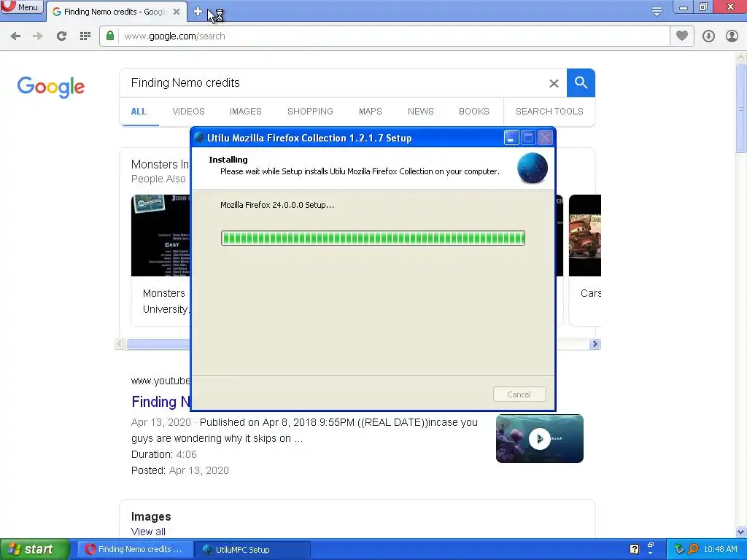Click the Posted: Apr 13, 2020 text
747x560 pixels.
tap(180, 470)
